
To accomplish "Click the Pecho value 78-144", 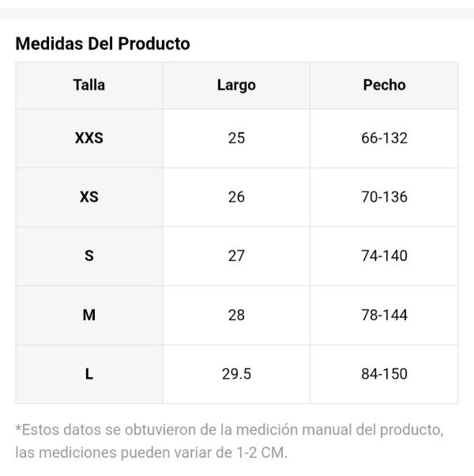I will tap(384, 315).
